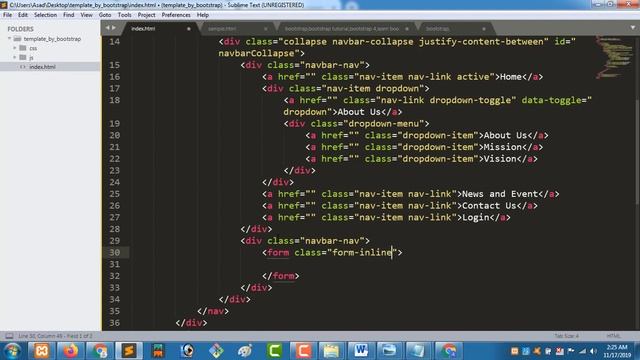Go to previous tab using left arrow
640x360 pixels.
[108, 28]
